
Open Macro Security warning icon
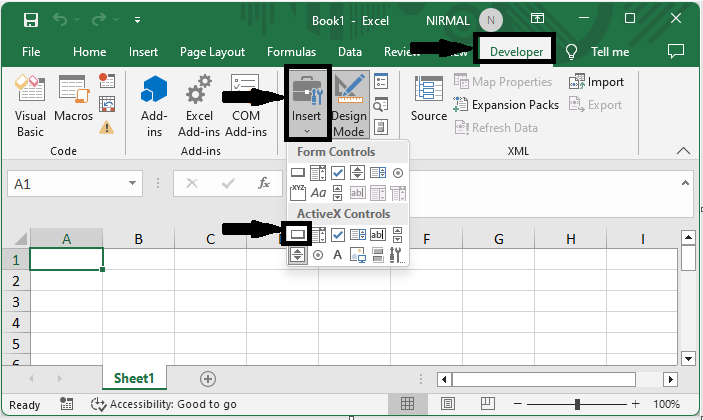coord(107,127)
